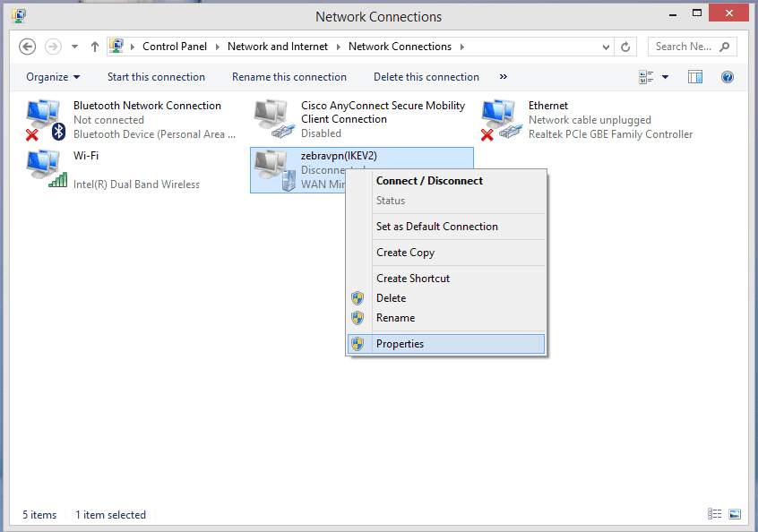The height and width of the screenshot is (532, 758).
Task: Open address bar history dropdown
Action: (x=606, y=47)
